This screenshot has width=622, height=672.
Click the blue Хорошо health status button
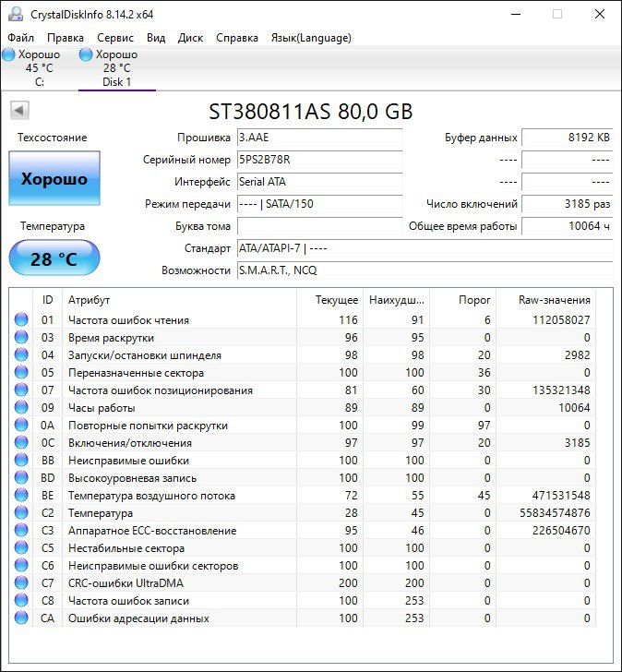pyautogui.click(x=54, y=178)
